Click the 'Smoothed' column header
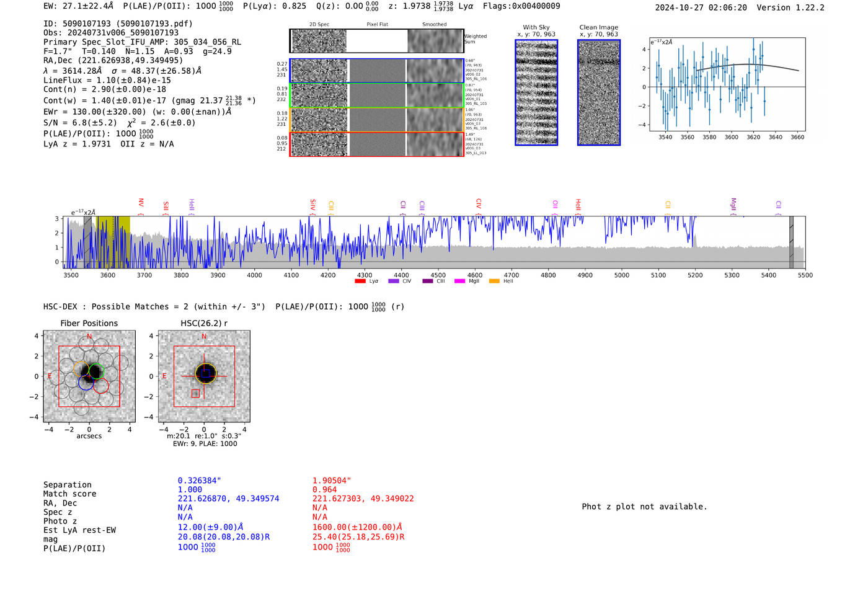The image size is (868, 591). (435, 25)
